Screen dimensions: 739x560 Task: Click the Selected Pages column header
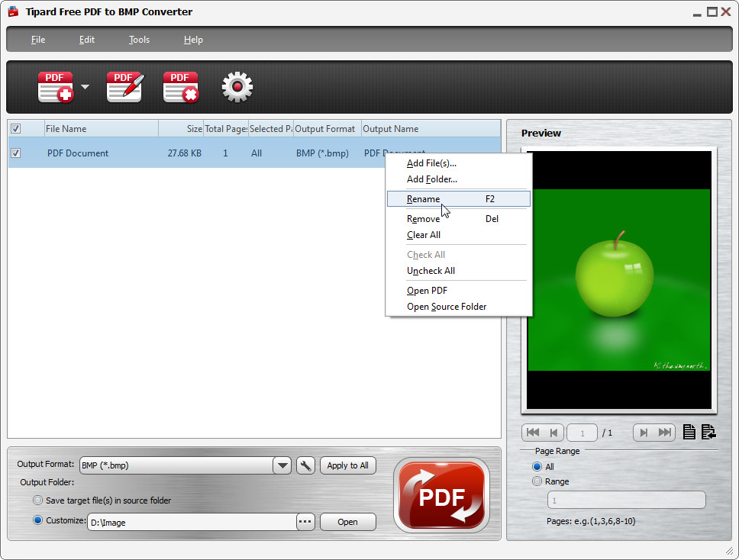(271, 129)
